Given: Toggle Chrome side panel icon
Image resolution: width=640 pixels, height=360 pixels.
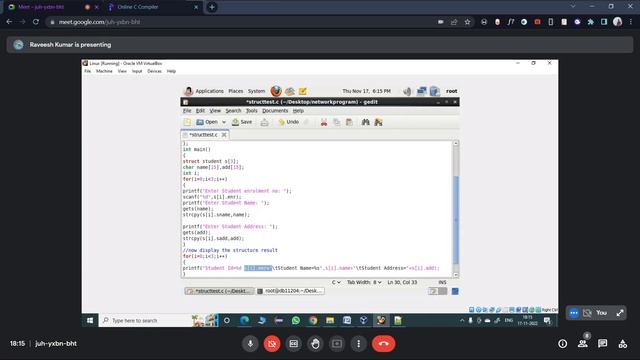Looking at the screenshot, I should point(604,22).
